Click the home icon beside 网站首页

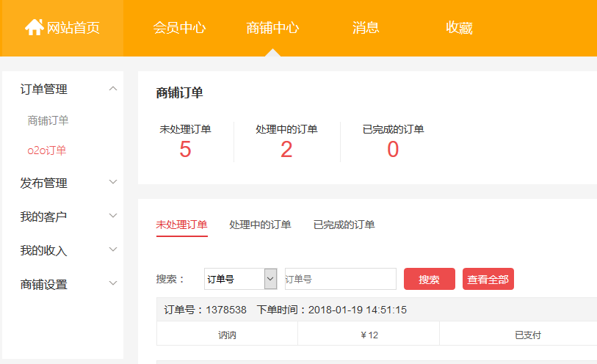point(34,28)
